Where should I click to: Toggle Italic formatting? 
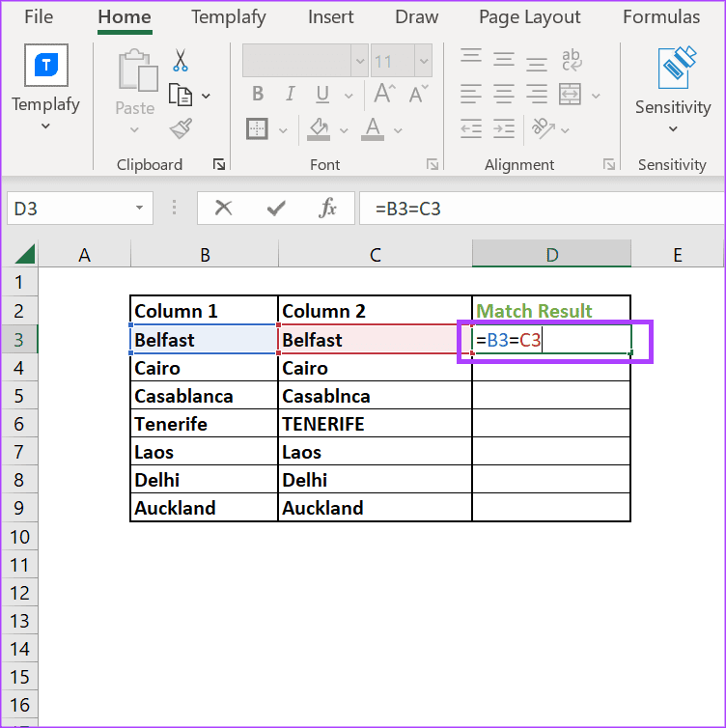coord(291,95)
